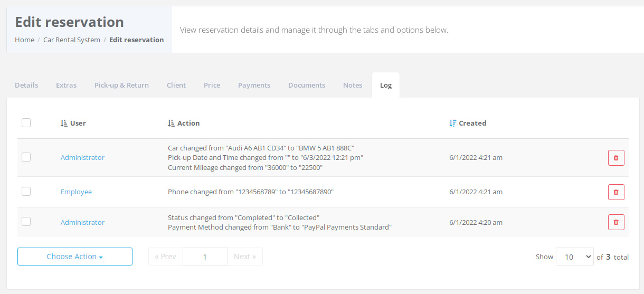Switch to the Details tab
644x294 pixels.
coord(26,85)
